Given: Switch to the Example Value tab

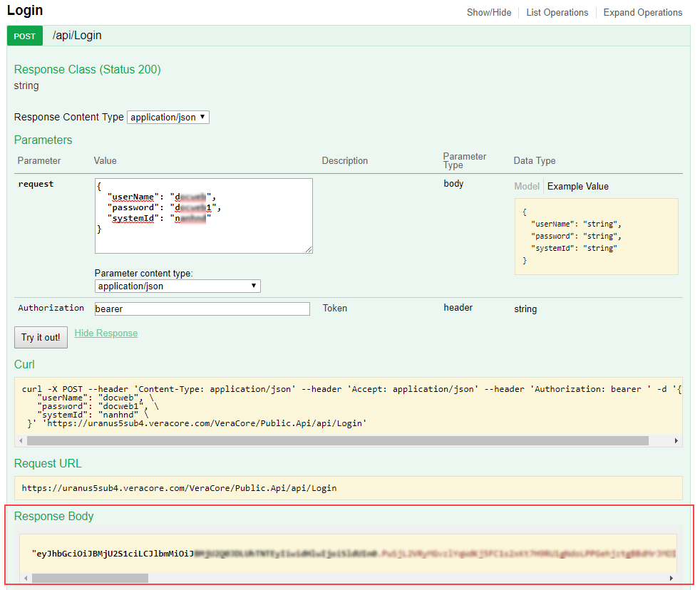Looking at the screenshot, I should point(578,186).
